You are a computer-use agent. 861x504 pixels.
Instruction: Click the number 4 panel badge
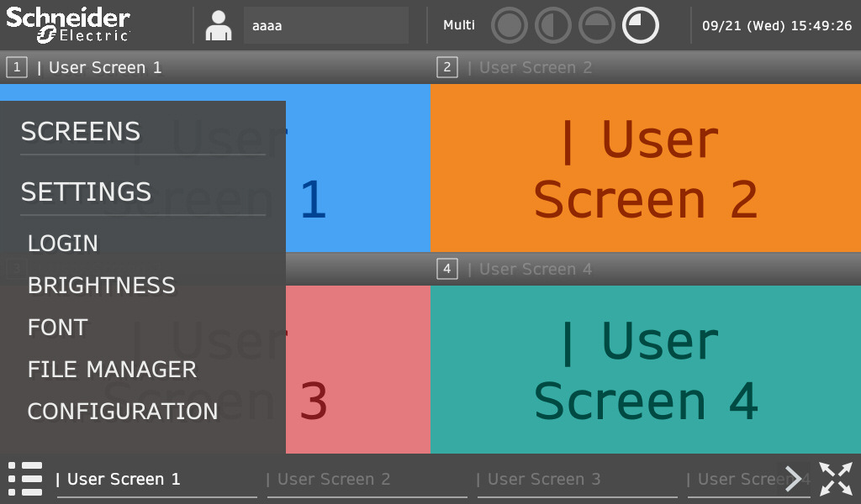(x=447, y=269)
